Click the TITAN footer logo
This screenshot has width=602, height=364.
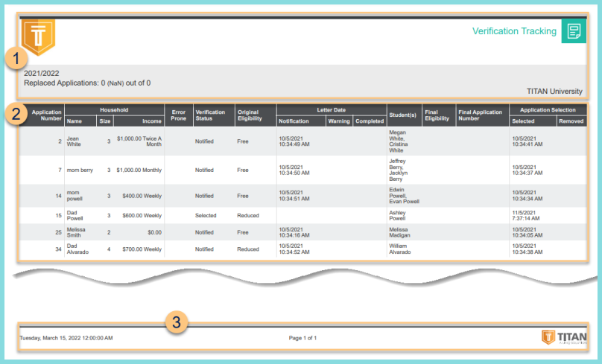click(563, 337)
